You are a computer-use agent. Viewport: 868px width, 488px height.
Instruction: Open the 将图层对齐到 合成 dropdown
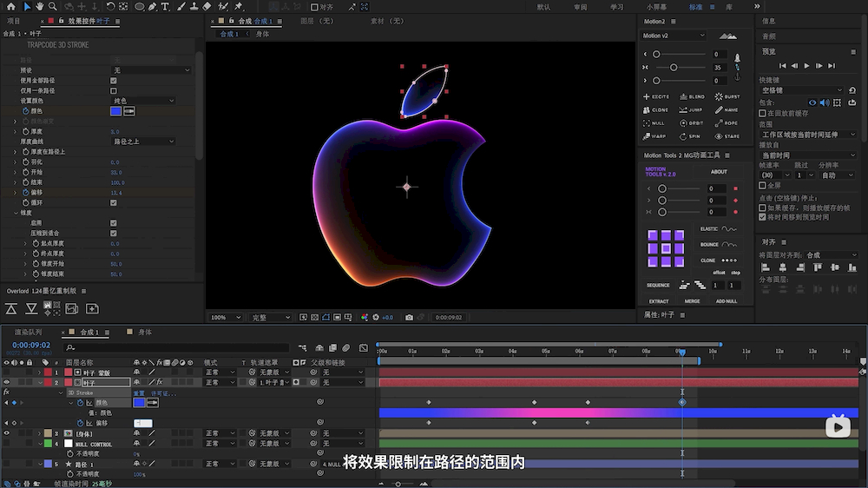pos(832,255)
